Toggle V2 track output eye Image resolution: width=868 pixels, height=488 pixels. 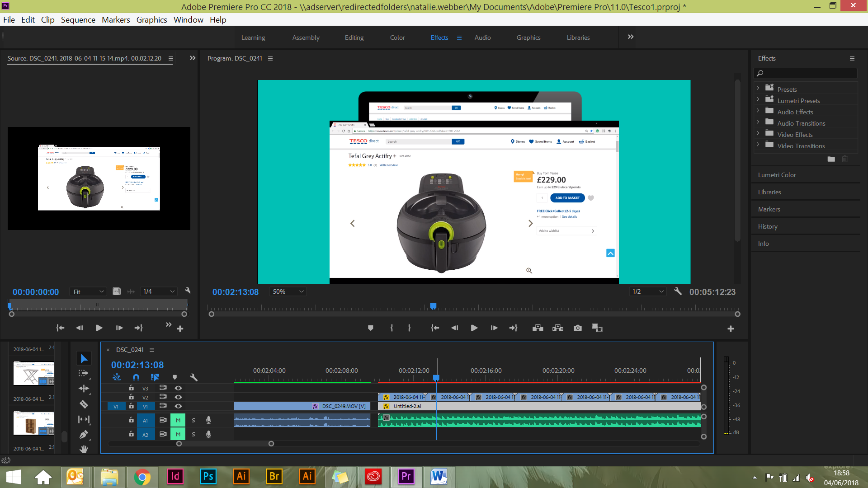179,397
